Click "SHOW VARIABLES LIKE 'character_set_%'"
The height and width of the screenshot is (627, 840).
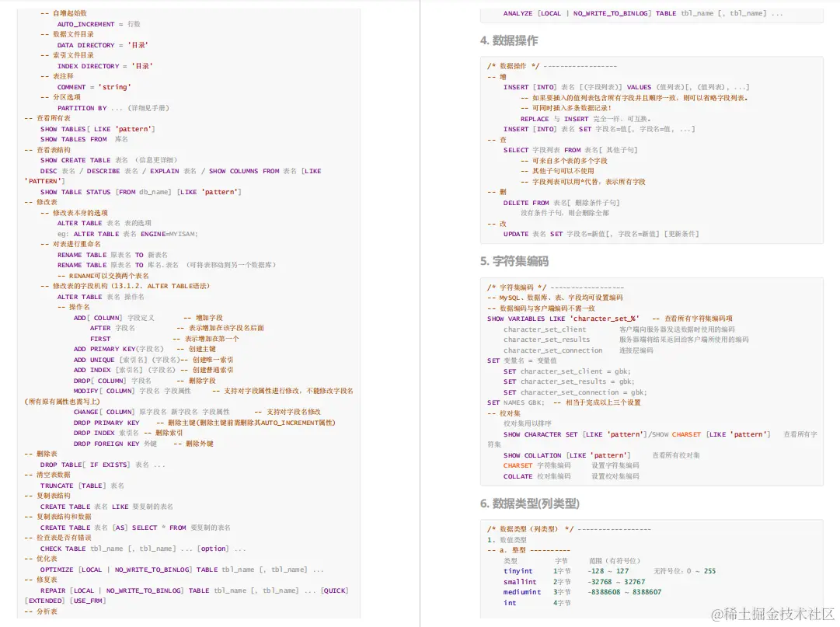coord(563,319)
